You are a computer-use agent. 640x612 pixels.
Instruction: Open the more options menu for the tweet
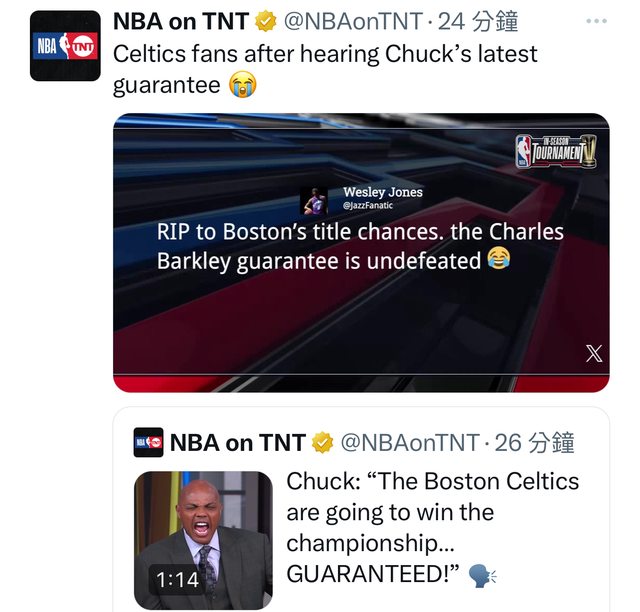[596, 21]
